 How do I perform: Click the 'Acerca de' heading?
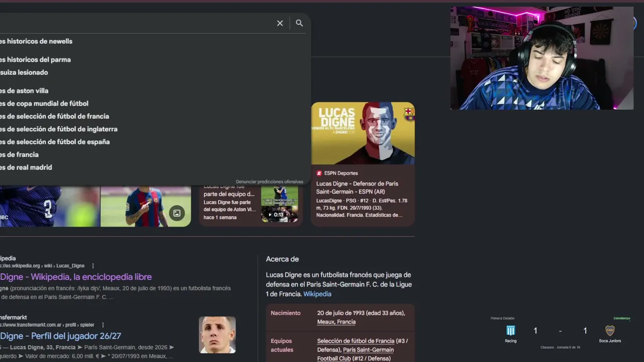point(282,259)
